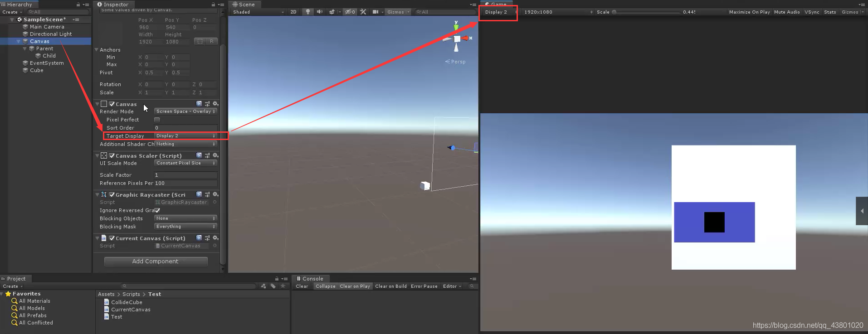Viewport: 868px width, 334px height.
Task: Click Add Component button
Action: [x=156, y=261]
